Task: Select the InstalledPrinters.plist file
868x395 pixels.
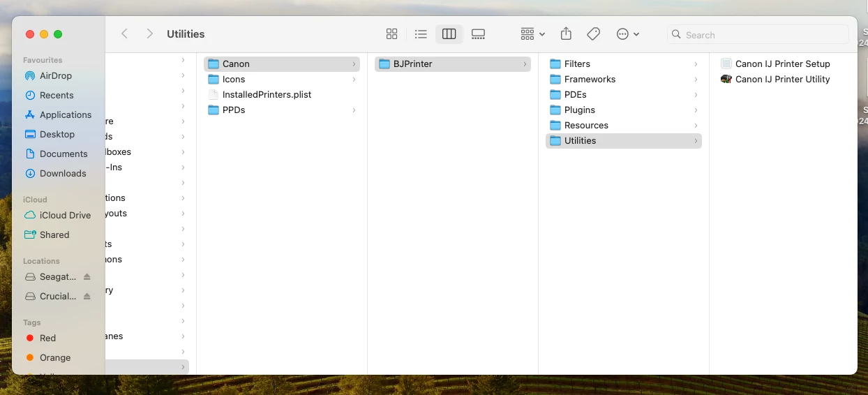Action: [x=282, y=94]
